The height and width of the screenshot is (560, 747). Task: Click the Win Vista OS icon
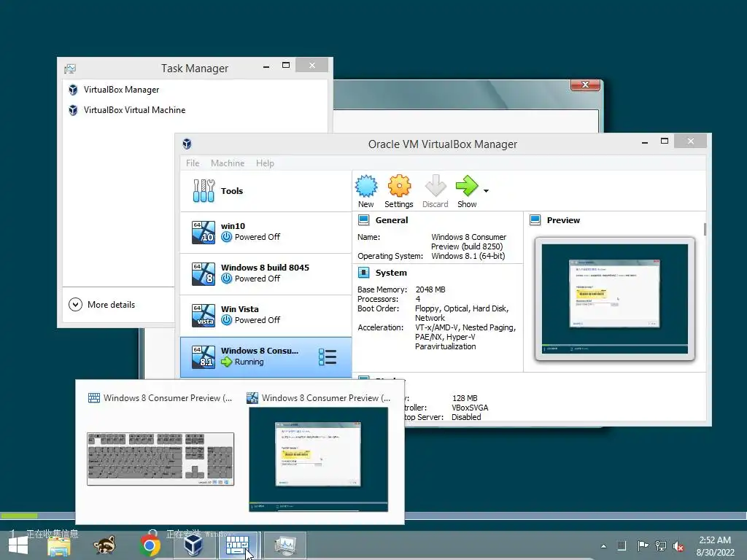click(x=204, y=315)
